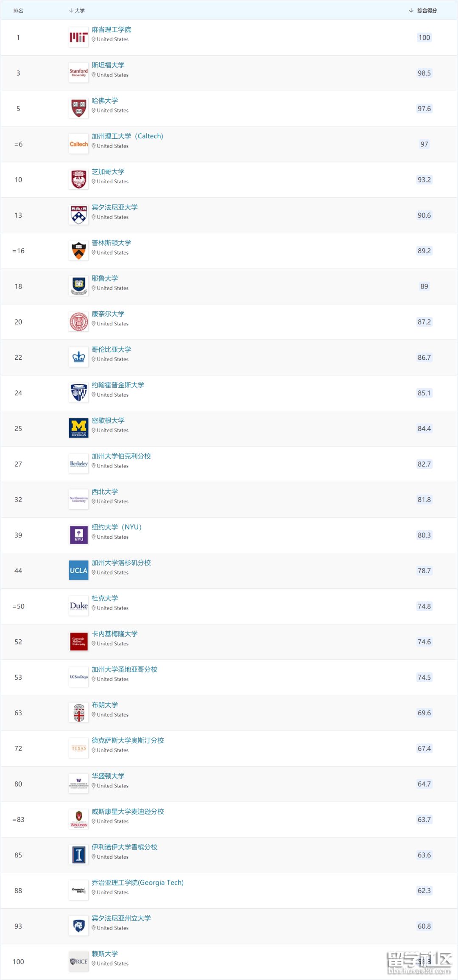This screenshot has height=980, width=458.
Task: Open the 普林斯顿大学 link
Action: click(x=111, y=243)
